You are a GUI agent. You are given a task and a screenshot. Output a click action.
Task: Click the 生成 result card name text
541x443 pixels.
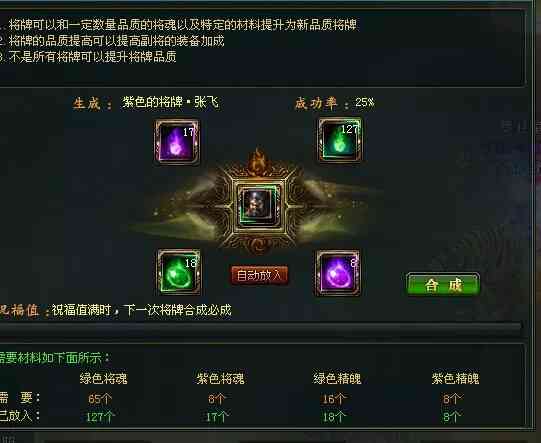pyautogui.click(x=170, y=102)
